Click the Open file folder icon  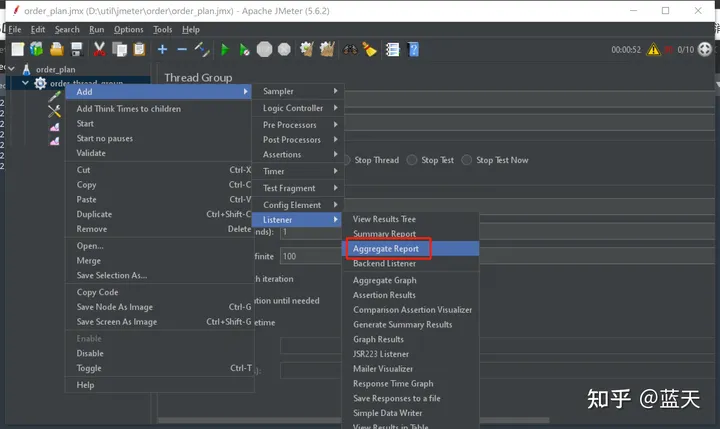56,49
